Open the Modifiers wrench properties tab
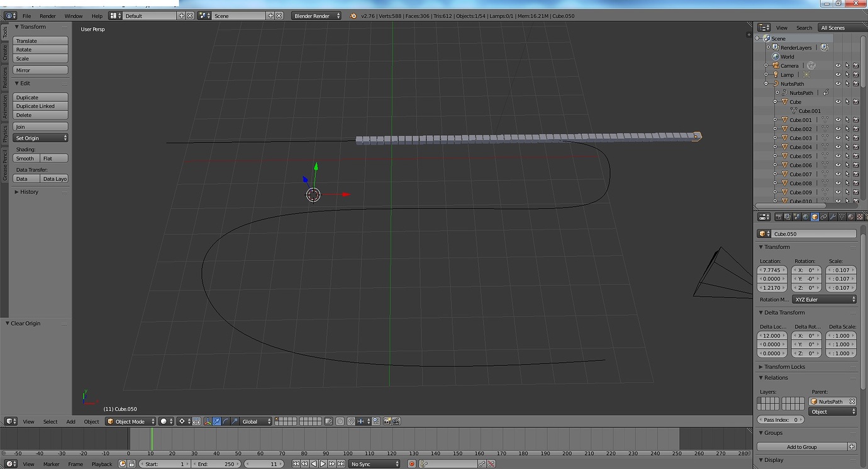 click(833, 217)
